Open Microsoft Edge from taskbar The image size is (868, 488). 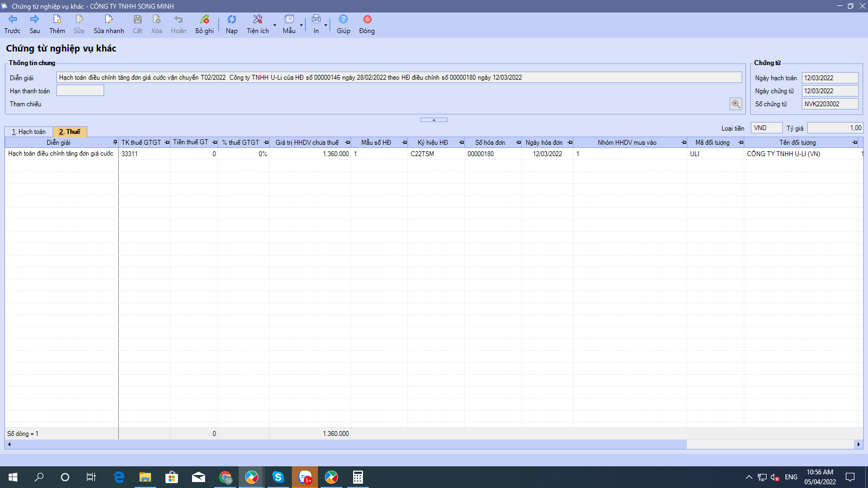119,477
